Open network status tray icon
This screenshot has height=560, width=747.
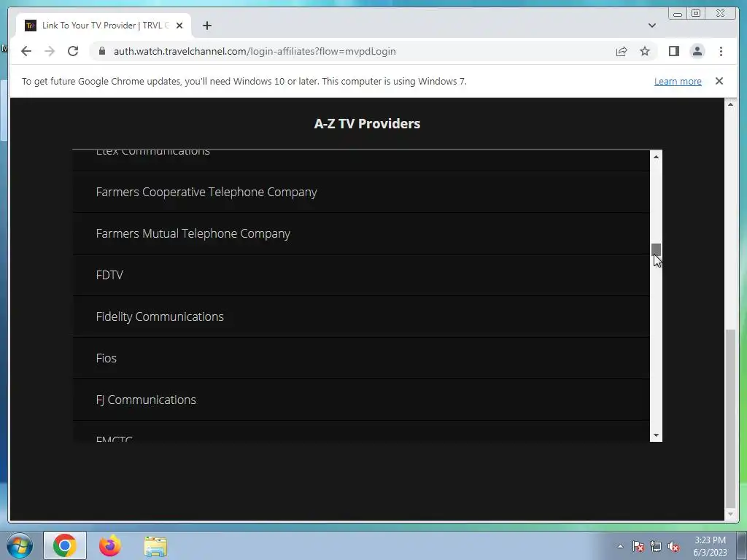click(656, 546)
